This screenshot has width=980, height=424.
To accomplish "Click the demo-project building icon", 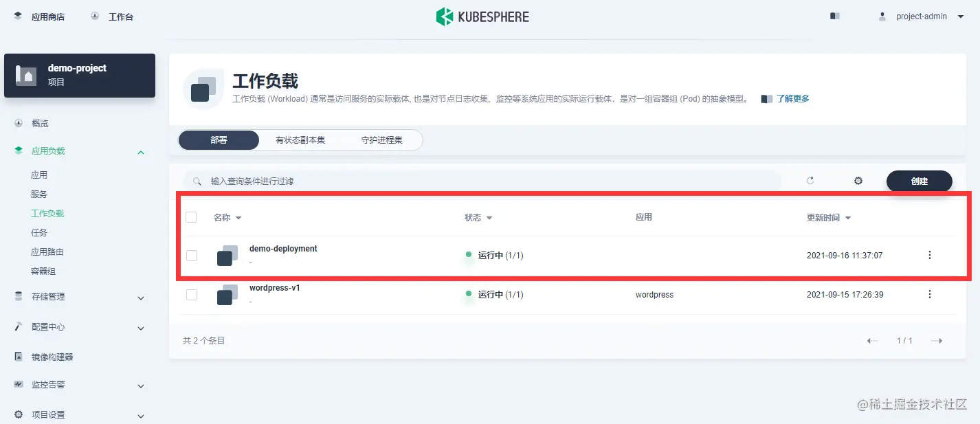I will click(x=26, y=75).
